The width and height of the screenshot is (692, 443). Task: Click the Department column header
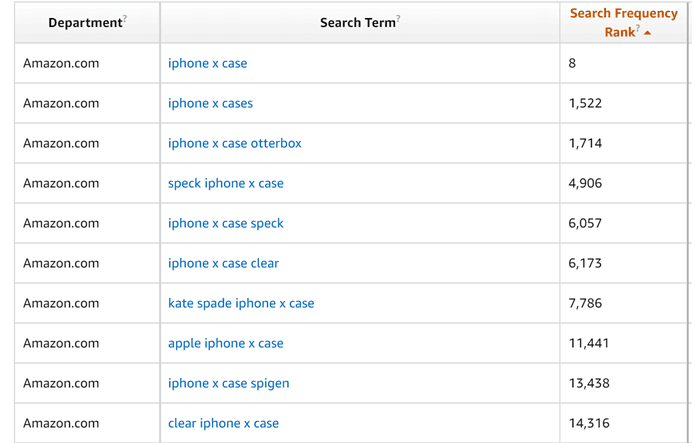click(x=84, y=23)
